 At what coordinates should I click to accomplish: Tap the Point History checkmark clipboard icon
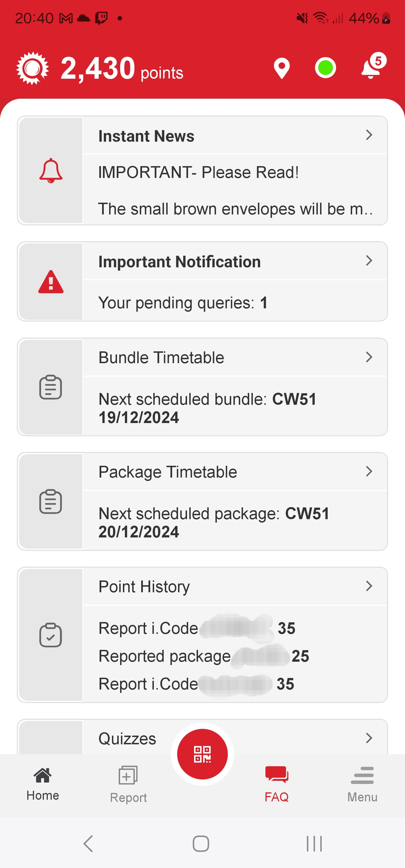[51, 635]
